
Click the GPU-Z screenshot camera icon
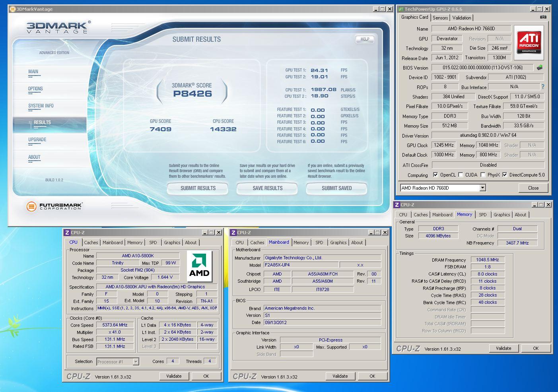pos(543,17)
